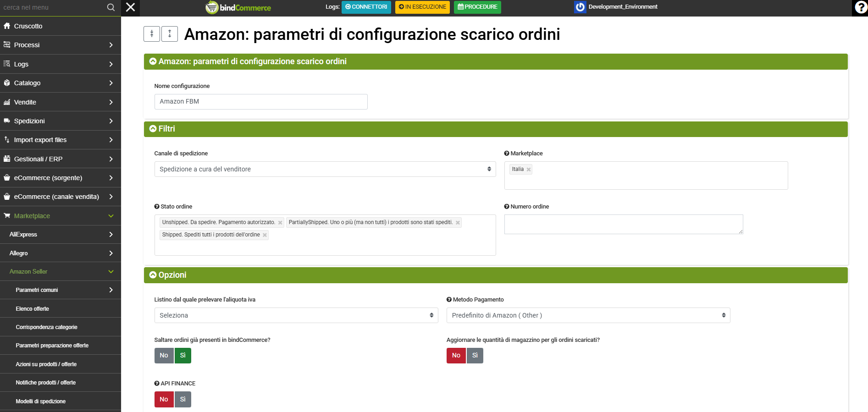
Task: Click the search magnifier icon in menu
Action: 111,7
